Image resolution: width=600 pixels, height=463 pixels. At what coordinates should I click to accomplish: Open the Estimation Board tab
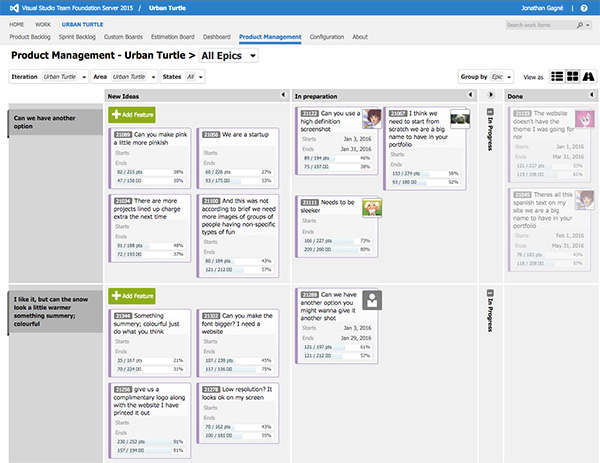[x=173, y=37]
